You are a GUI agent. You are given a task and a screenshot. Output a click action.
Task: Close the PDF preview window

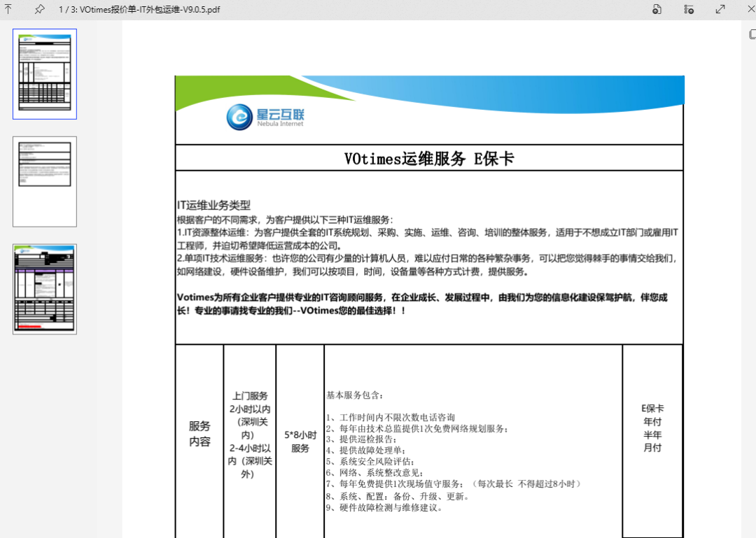[750, 9]
